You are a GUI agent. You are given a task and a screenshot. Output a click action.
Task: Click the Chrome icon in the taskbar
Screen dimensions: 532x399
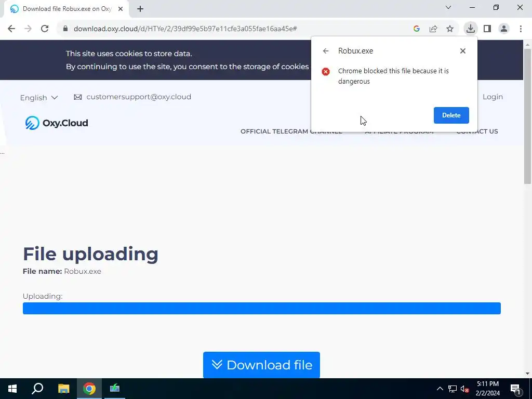tap(89, 389)
